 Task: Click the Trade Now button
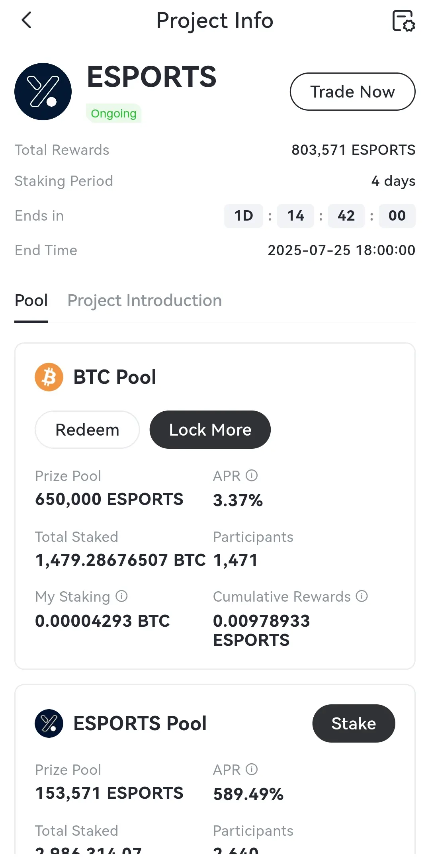[x=352, y=92]
